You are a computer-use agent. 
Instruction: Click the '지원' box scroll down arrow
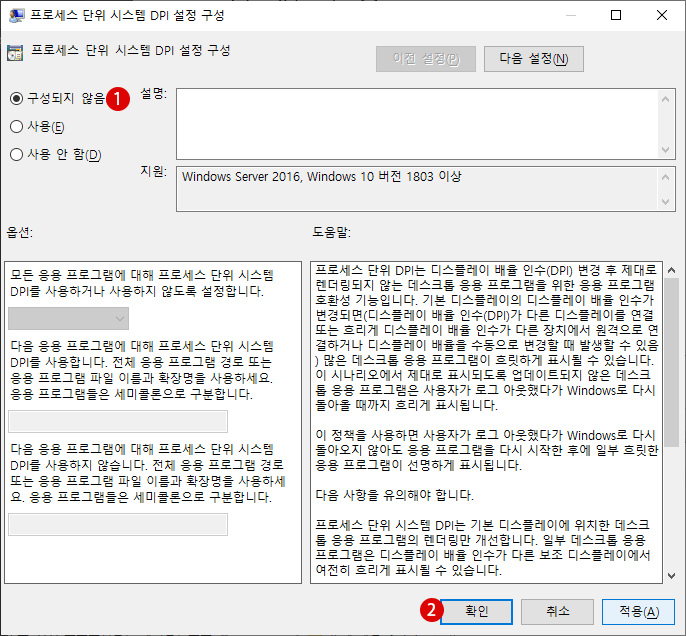(665, 202)
